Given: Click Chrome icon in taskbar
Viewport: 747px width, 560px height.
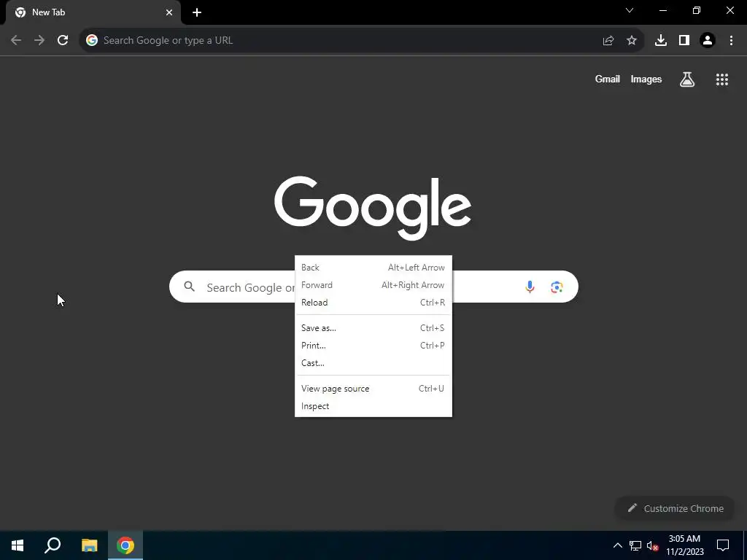Looking at the screenshot, I should (x=125, y=545).
